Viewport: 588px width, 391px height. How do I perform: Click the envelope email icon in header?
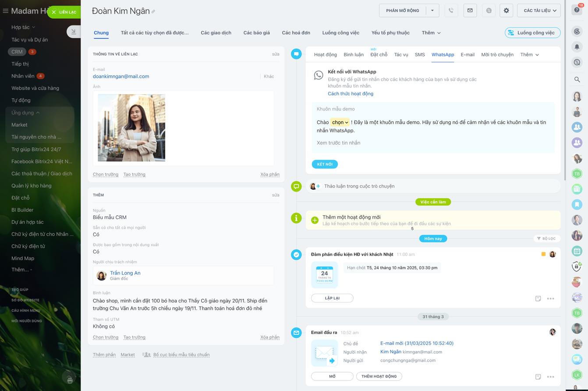(x=470, y=11)
